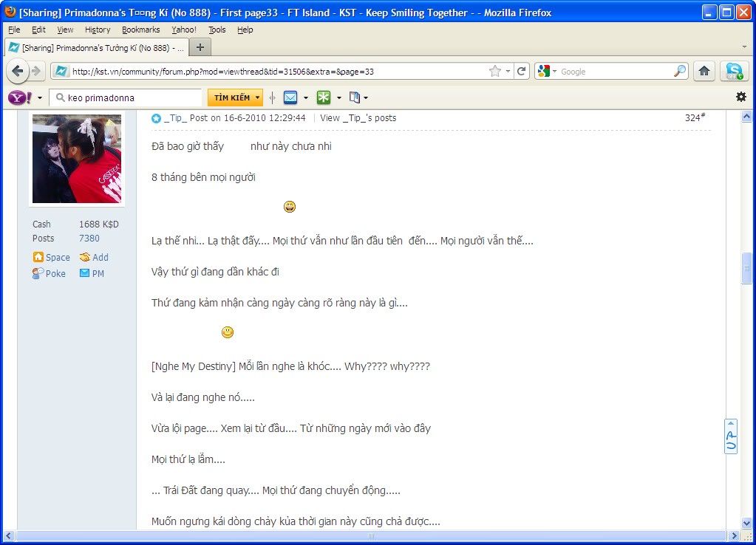Click the grinning emoticon in the post

289,207
